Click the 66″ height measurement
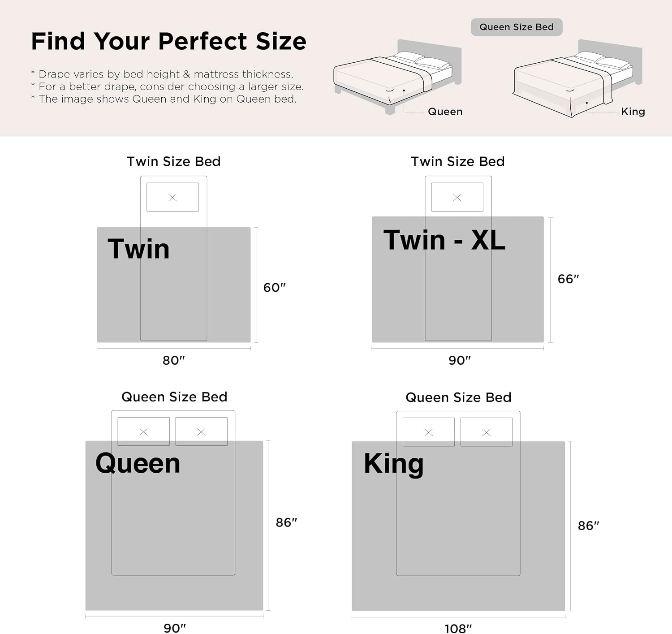This screenshot has width=672, height=634. pos(569,279)
